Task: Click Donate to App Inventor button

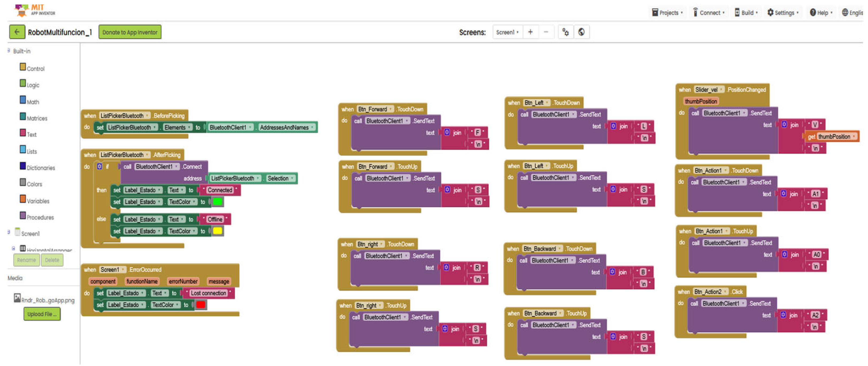Action: (130, 32)
